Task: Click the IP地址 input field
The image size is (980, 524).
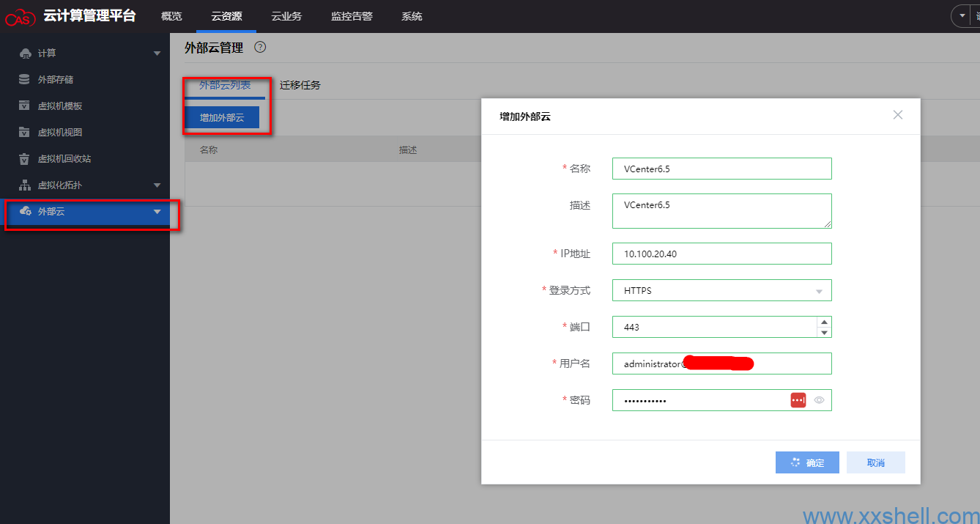Action: [721, 254]
